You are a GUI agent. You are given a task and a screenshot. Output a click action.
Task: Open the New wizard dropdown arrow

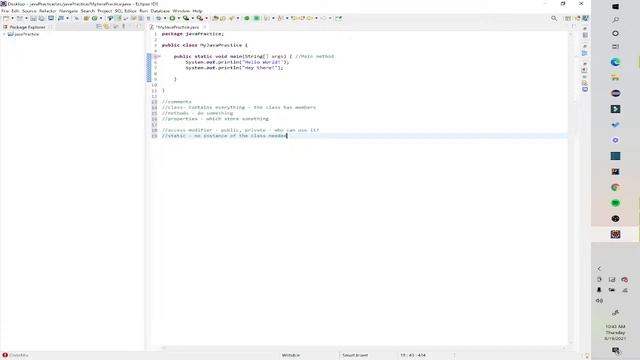pos(12,18)
